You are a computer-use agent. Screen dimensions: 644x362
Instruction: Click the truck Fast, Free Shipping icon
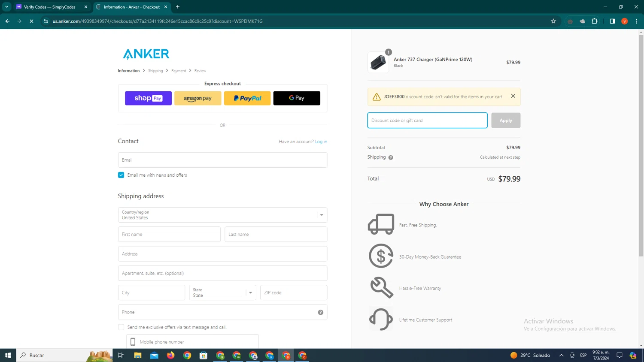(381, 224)
